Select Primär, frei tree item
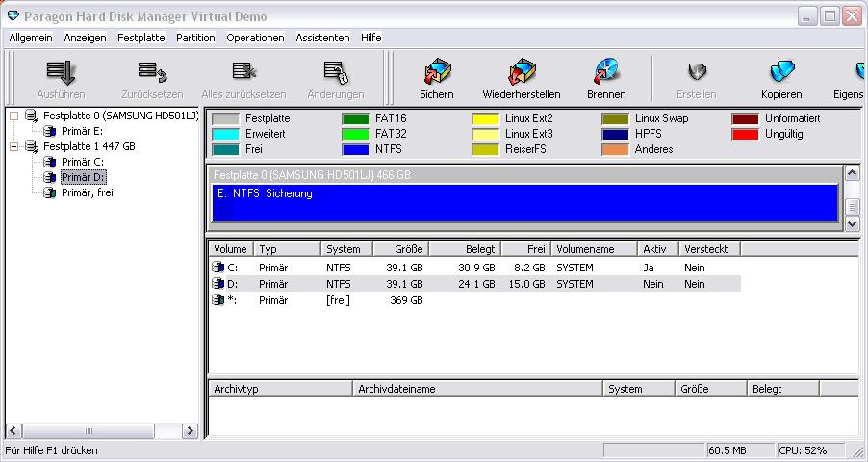The width and height of the screenshot is (868, 462). tap(88, 192)
